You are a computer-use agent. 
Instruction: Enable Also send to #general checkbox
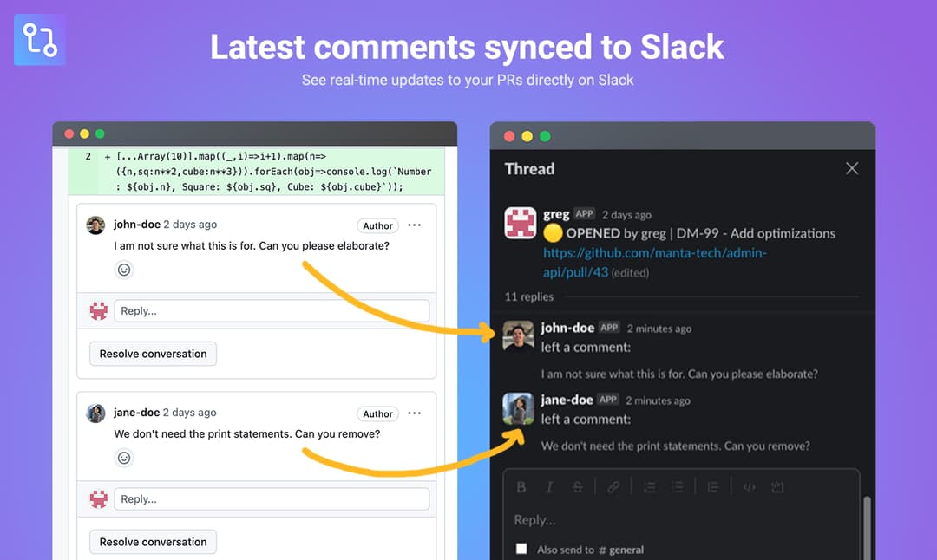click(521, 549)
